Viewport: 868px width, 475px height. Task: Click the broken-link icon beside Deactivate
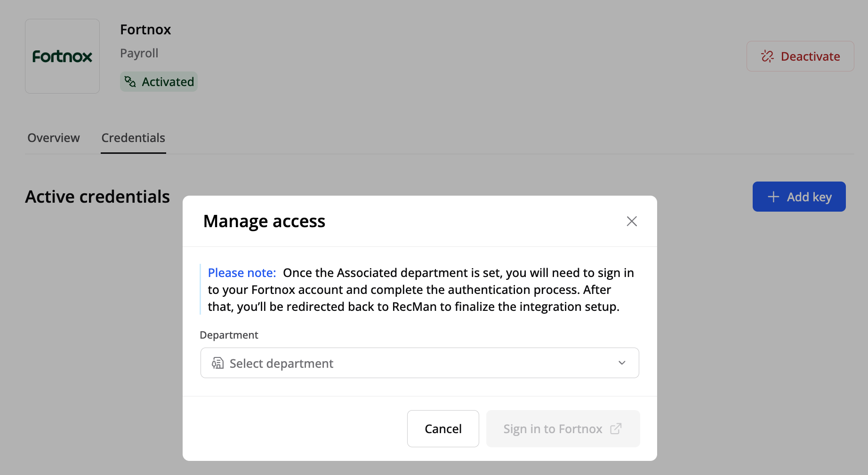coord(767,56)
